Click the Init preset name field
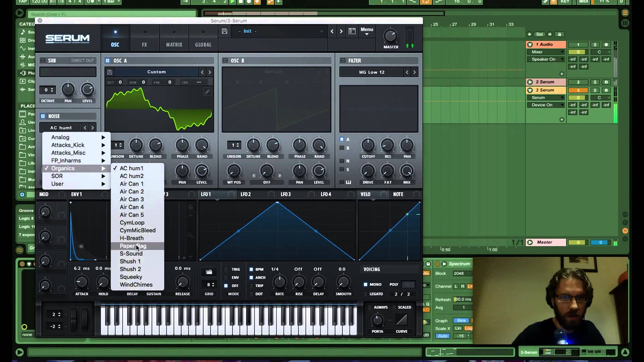 point(280,31)
